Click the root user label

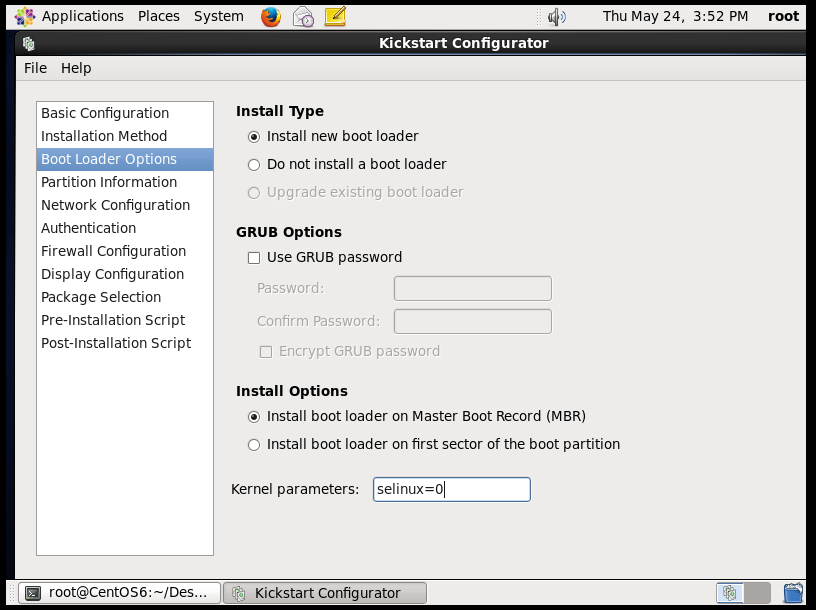pos(783,17)
